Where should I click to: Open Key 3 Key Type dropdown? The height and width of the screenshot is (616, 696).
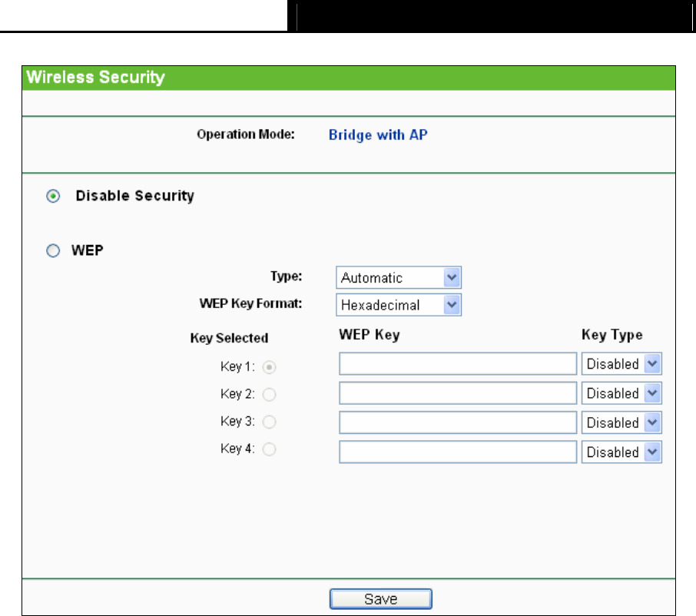pyautogui.click(x=621, y=422)
